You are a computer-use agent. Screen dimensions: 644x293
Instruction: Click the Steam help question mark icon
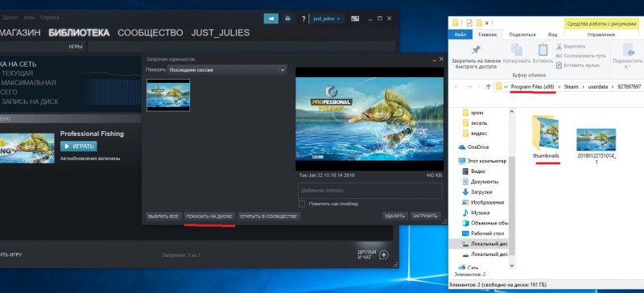coord(303,19)
